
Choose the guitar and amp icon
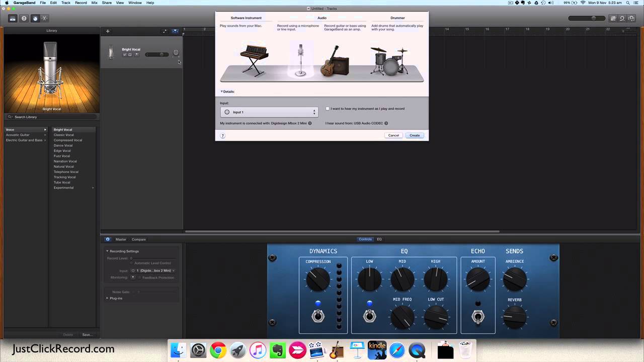(x=335, y=61)
